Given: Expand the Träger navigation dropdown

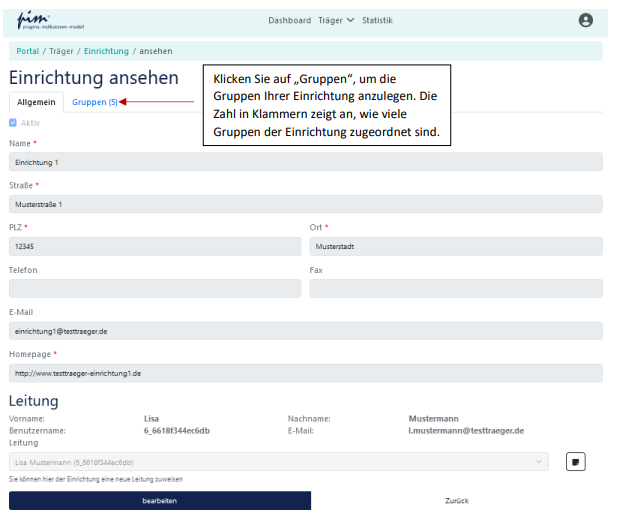Looking at the screenshot, I should click(336, 20).
